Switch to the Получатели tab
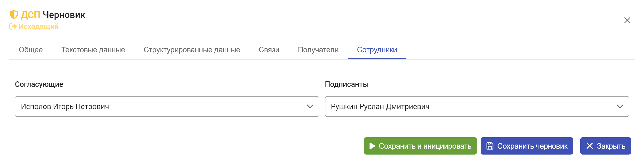The height and width of the screenshot is (160, 644). [x=318, y=50]
